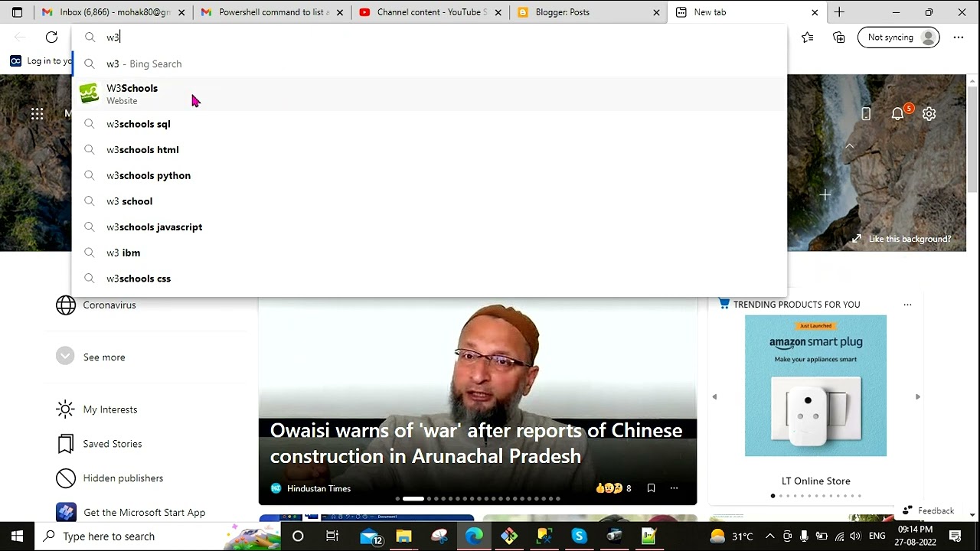Bookmark the news story
This screenshot has width=980, height=551.
pyautogui.click(x=651, y=488)
